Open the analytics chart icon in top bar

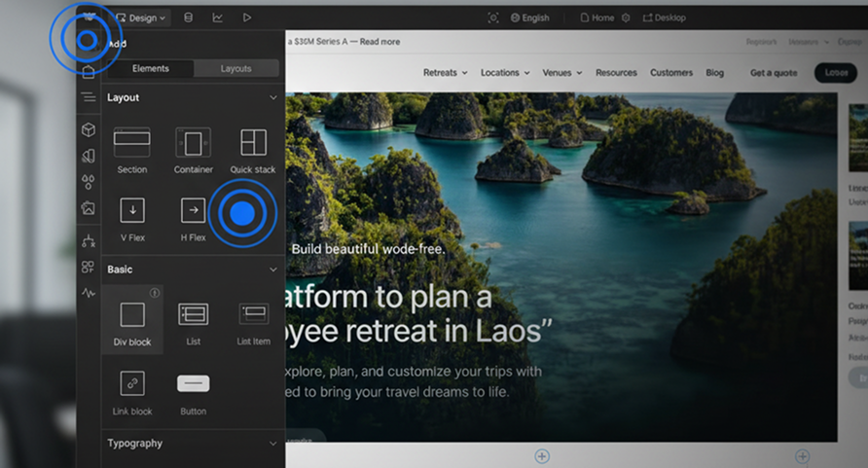217,18
